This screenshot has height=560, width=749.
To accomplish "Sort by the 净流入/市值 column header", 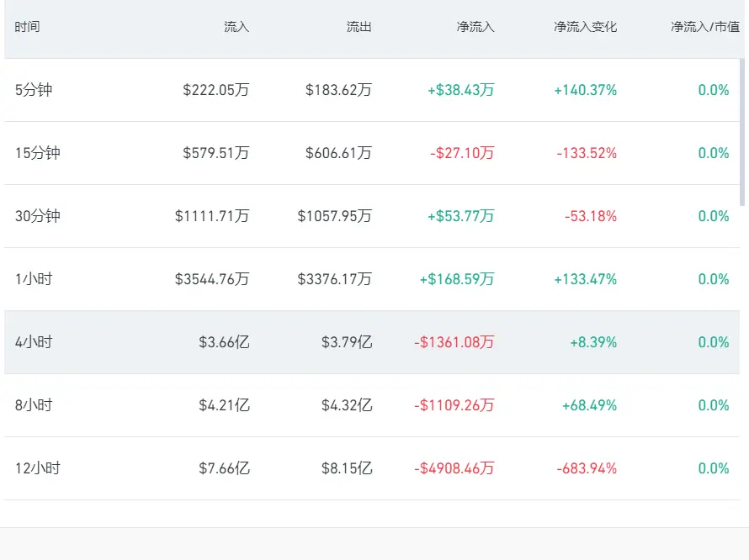I will [x=705, y=27].
